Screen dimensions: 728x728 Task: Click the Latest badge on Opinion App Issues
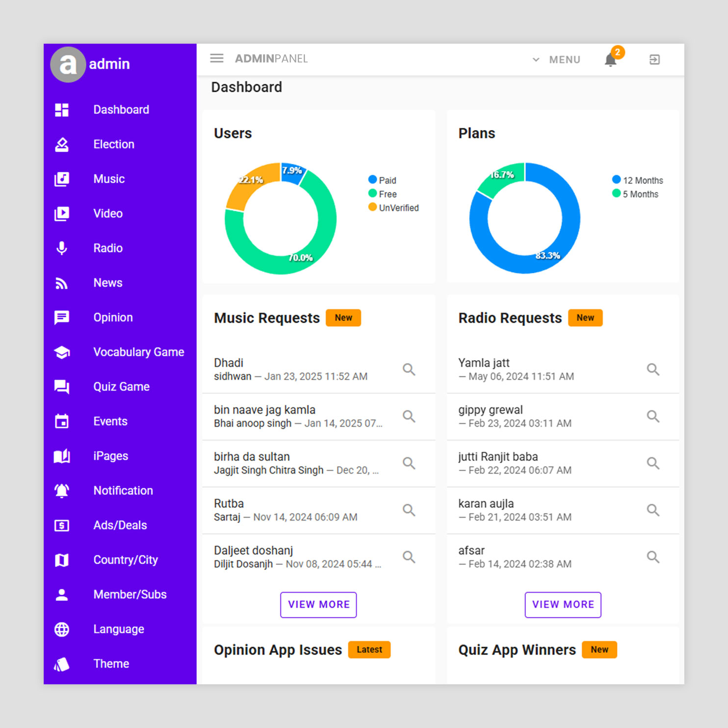tap(369, 650)
